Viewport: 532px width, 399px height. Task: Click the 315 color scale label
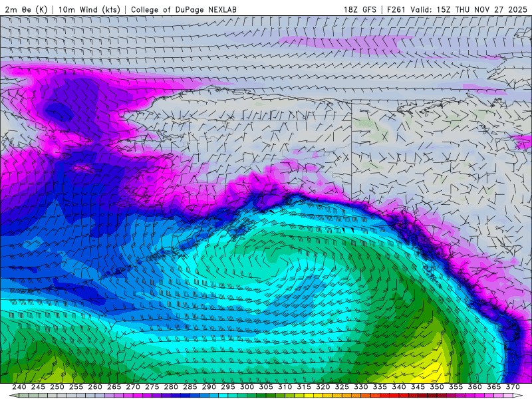(x=304, y=387)
